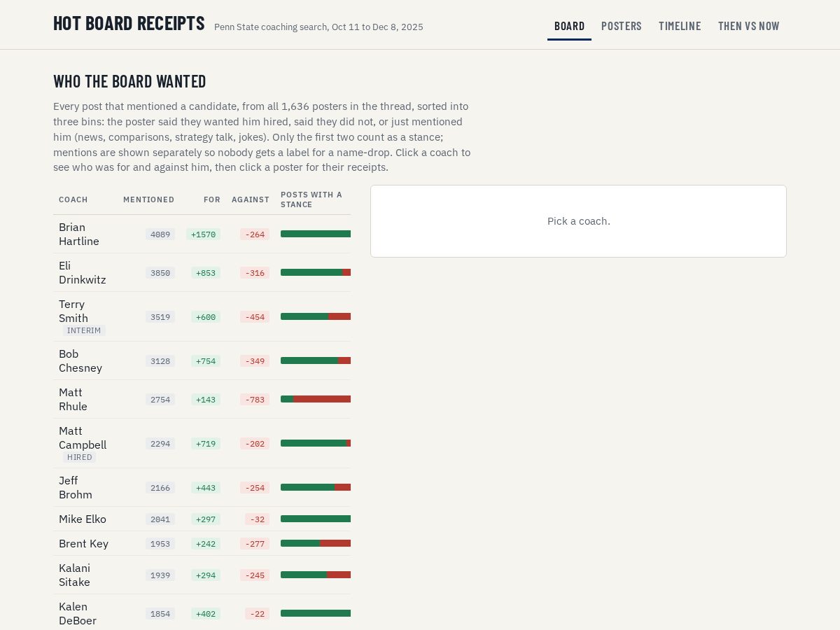Click the +600 for count

[x=206, y=317]
